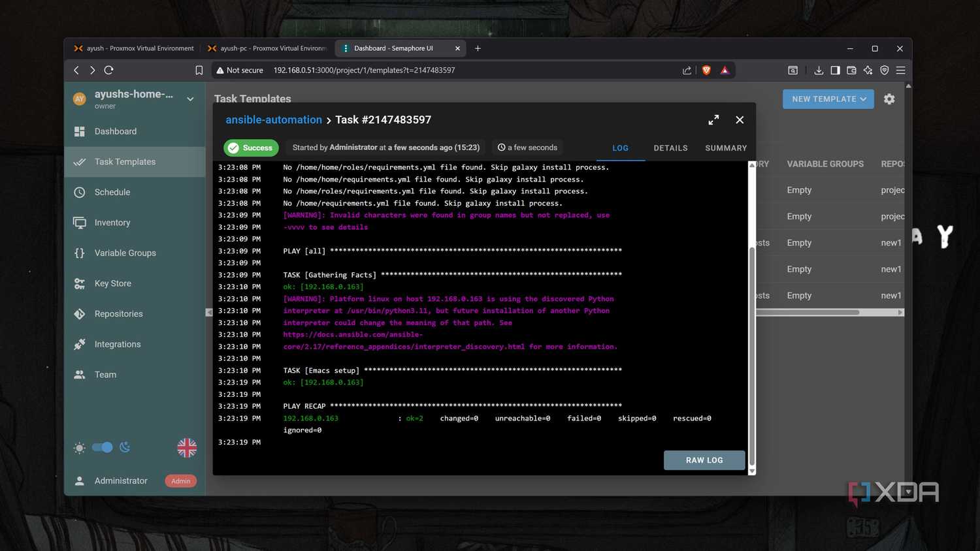980x551 pixels.
Task: Click the RAW LOG button
Action: coord(704,460)
